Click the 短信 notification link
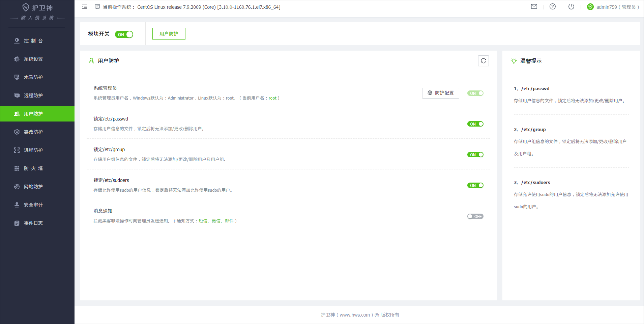This screenshot has height=324, width=644. click(x=203, y=221)
